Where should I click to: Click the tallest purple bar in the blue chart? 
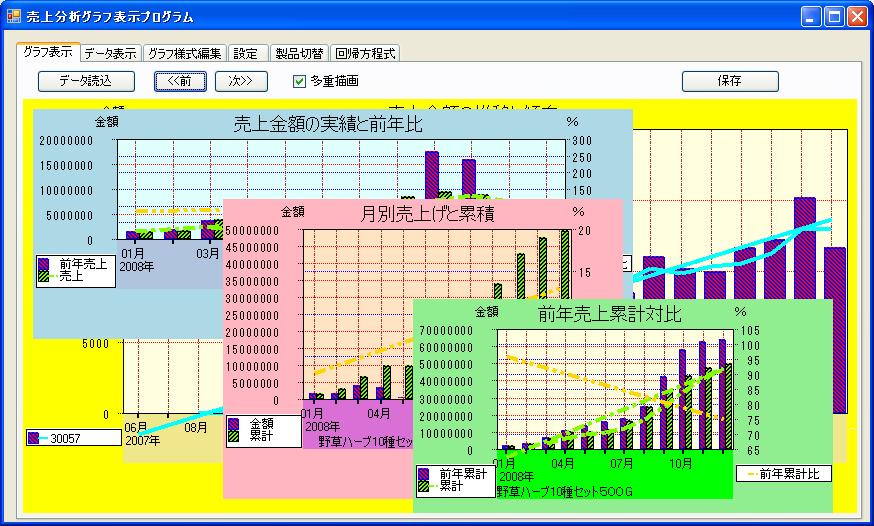431,174
